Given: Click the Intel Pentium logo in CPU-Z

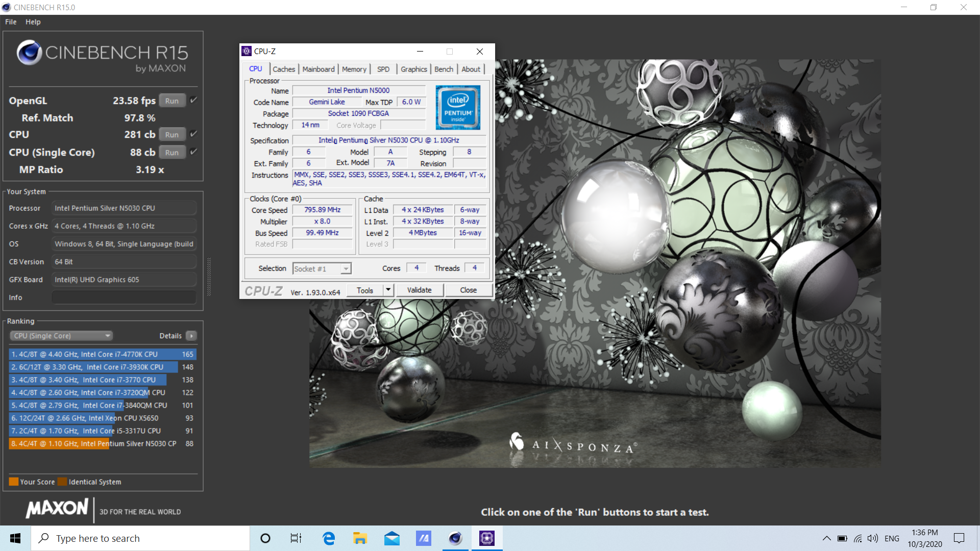Looking at the screenshot, I should point(458,108).
